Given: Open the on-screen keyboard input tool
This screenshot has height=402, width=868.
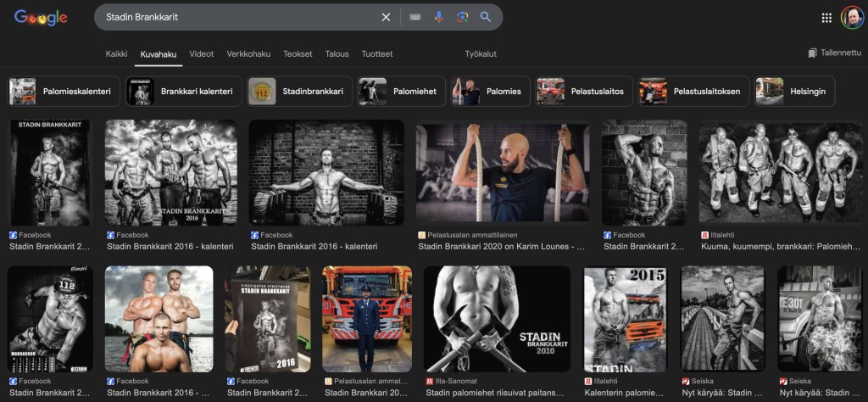Looking at the screenshot, I should click(415, 17).
